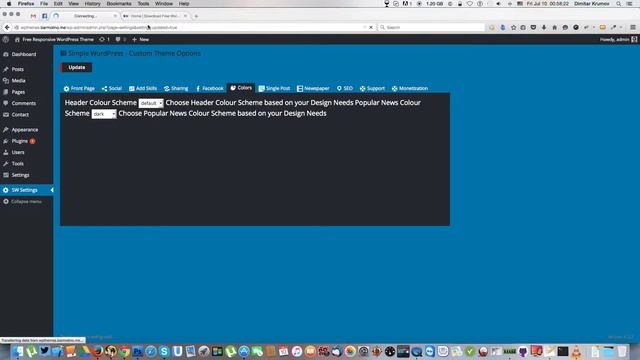640x360 pixels.
Task: Click the Plugins update count badge
Action: pos(32,141)
